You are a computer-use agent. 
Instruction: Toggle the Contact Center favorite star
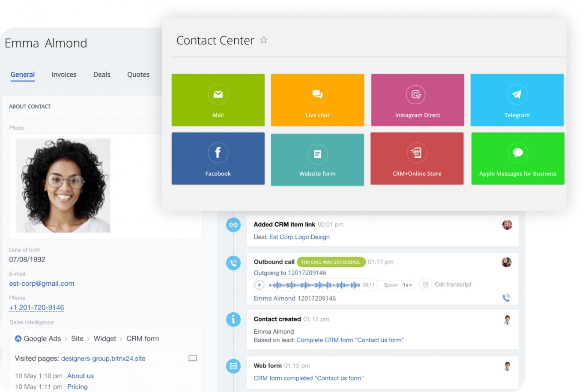click(x=264, y=40)
